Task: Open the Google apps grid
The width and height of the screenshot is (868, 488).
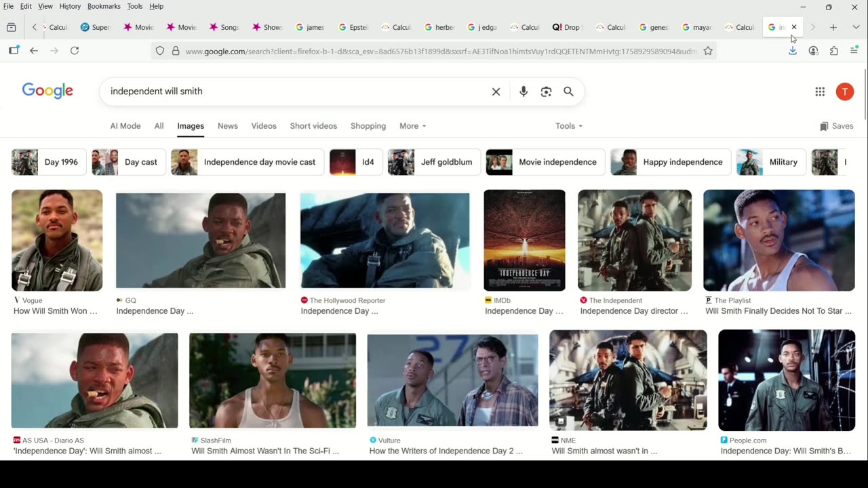Action: pos(820,91)
